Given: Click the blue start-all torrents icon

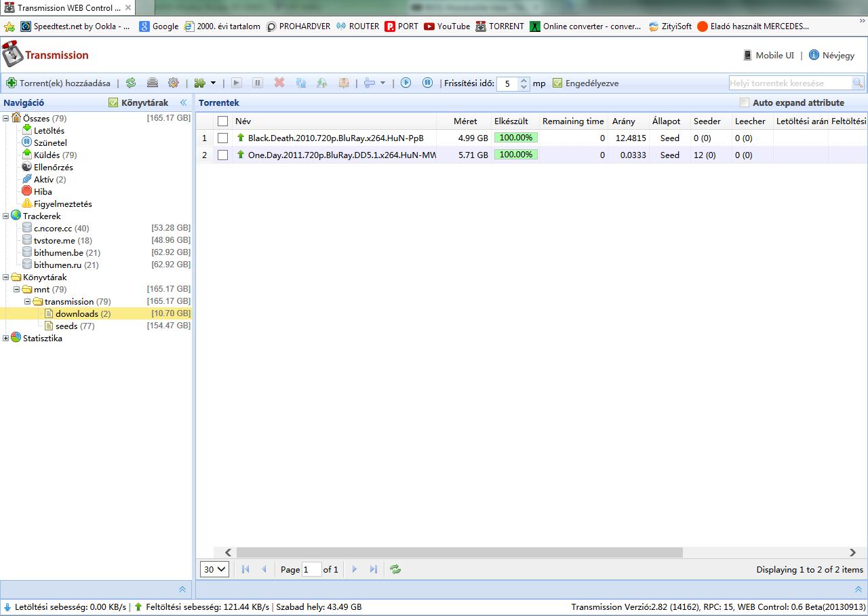Looking at the screenshot, I should 406,83.
